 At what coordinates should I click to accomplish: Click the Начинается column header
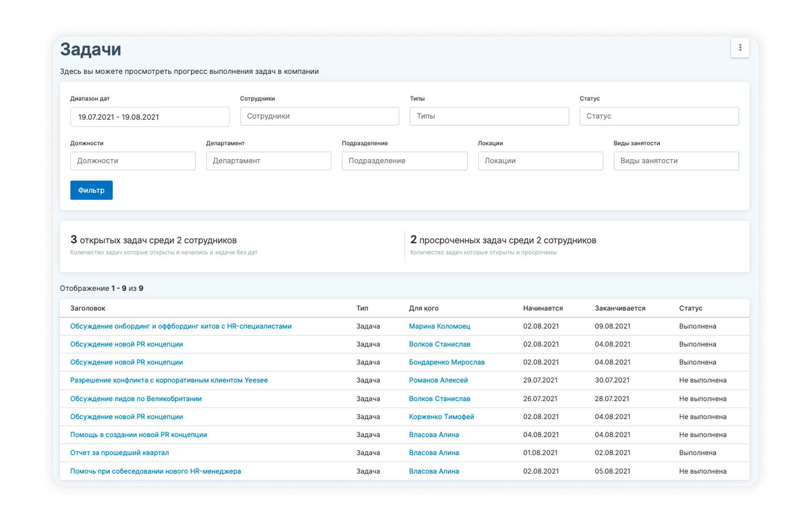point(543,308)
